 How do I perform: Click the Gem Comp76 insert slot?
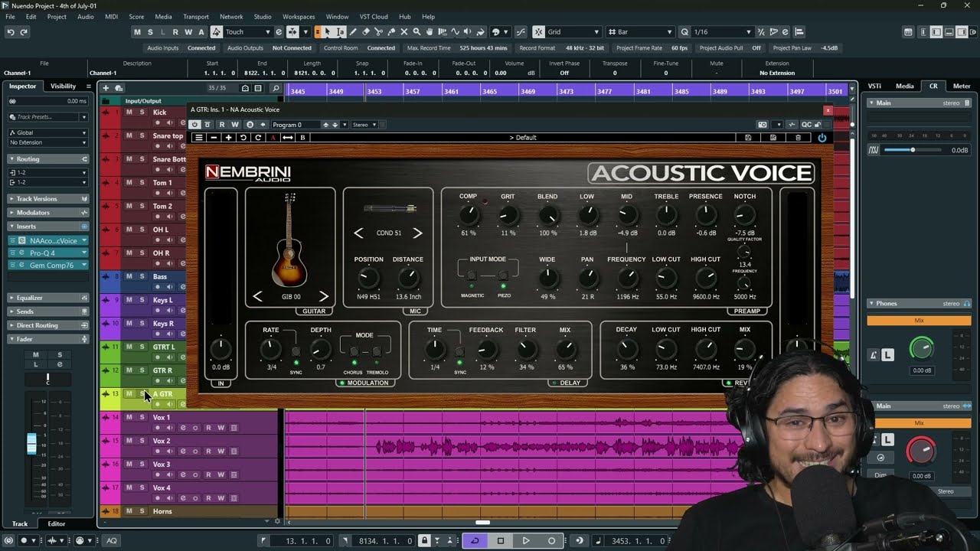pos(49,265)
